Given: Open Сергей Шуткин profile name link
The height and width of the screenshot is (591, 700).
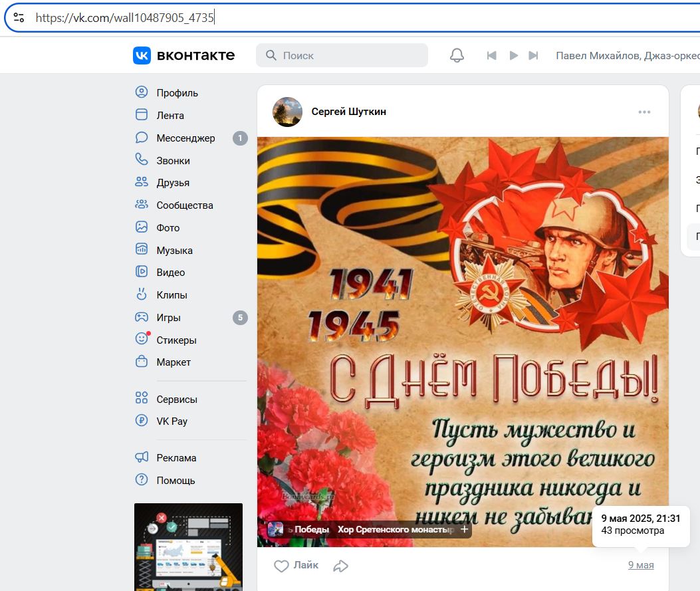Looking at the screenshot, I should (x=348, y=112).
